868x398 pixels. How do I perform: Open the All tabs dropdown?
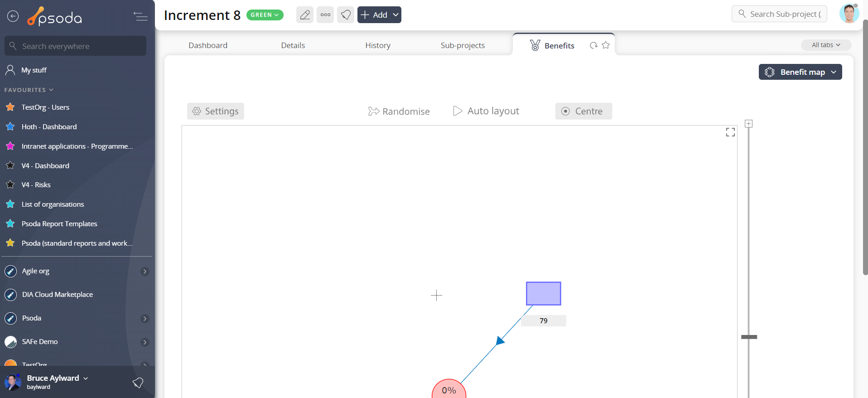click(x=825, y=45)
